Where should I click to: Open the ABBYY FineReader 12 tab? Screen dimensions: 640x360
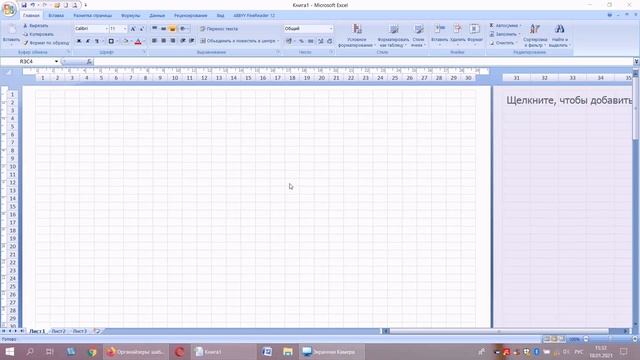(x=254, y=16)
